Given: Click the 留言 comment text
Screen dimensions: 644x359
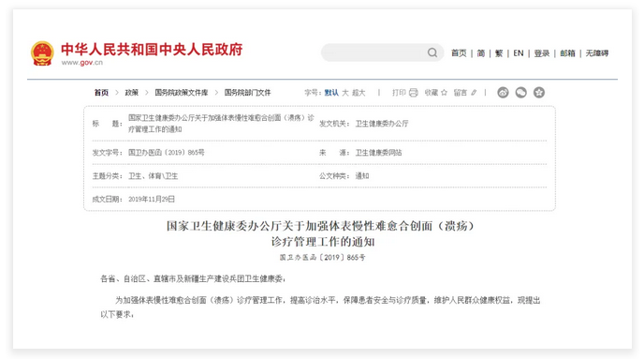Looking at the screenshot, I should click(x=461, y=93).
